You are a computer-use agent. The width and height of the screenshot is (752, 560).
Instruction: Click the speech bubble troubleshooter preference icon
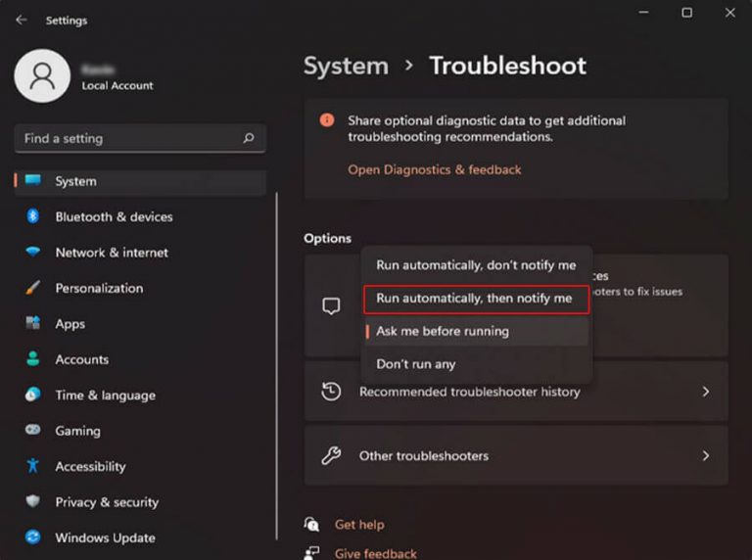[x=331, y=305]
